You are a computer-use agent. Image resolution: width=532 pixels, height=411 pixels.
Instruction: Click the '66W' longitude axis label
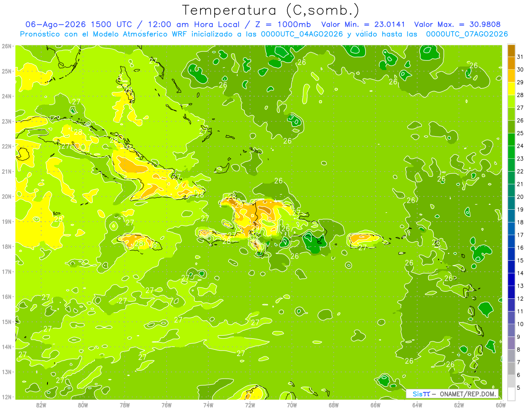pyautogui.click(x=376, y=405)
